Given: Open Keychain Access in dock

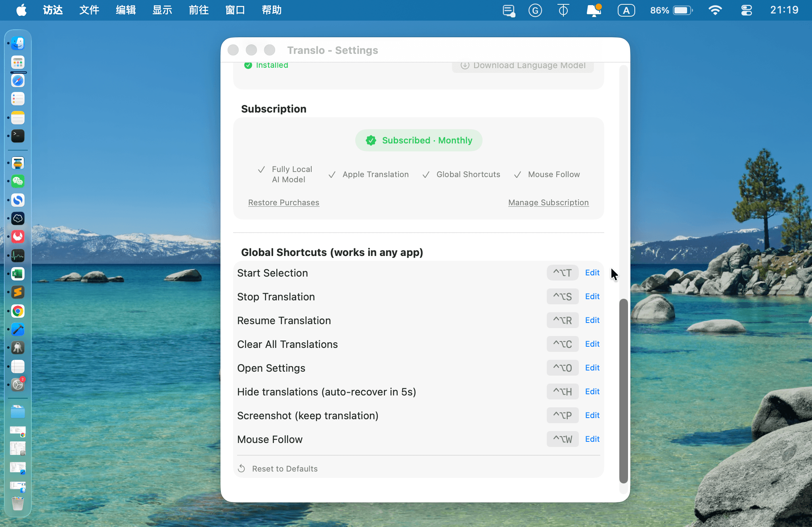Looking at the screenshot, I should tap(18, 348).
